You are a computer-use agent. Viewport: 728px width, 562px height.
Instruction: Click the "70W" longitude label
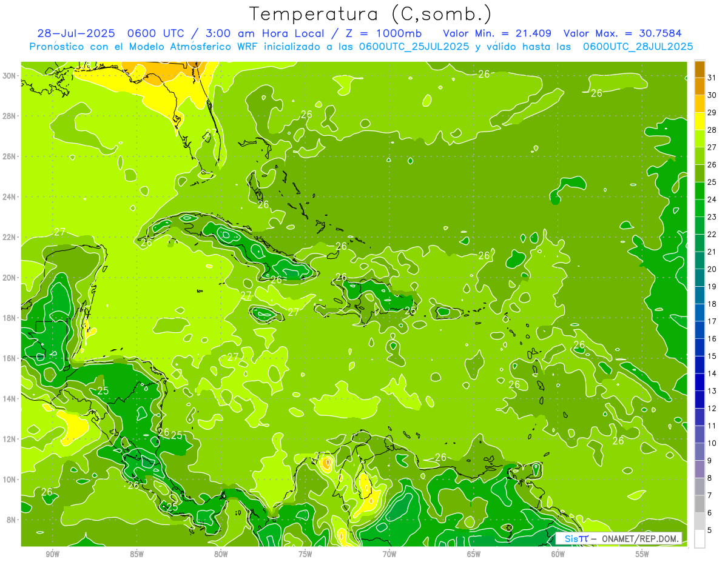[x=389, y=554]
